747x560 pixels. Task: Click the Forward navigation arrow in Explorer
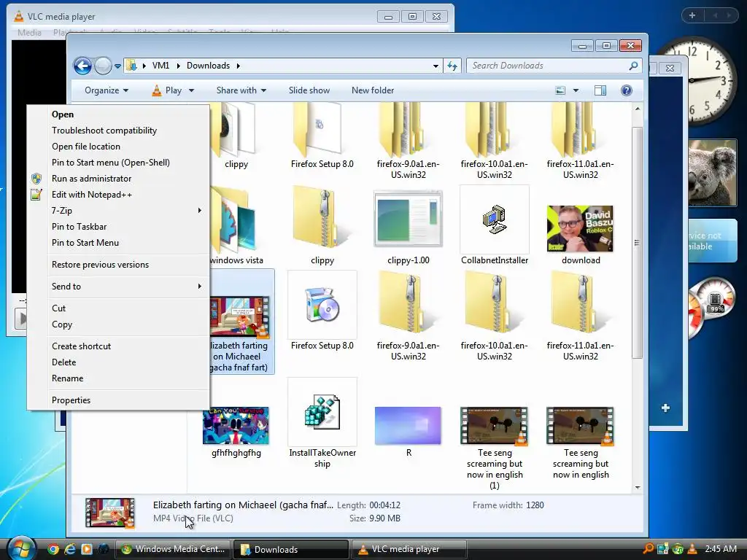click(103, 66)
